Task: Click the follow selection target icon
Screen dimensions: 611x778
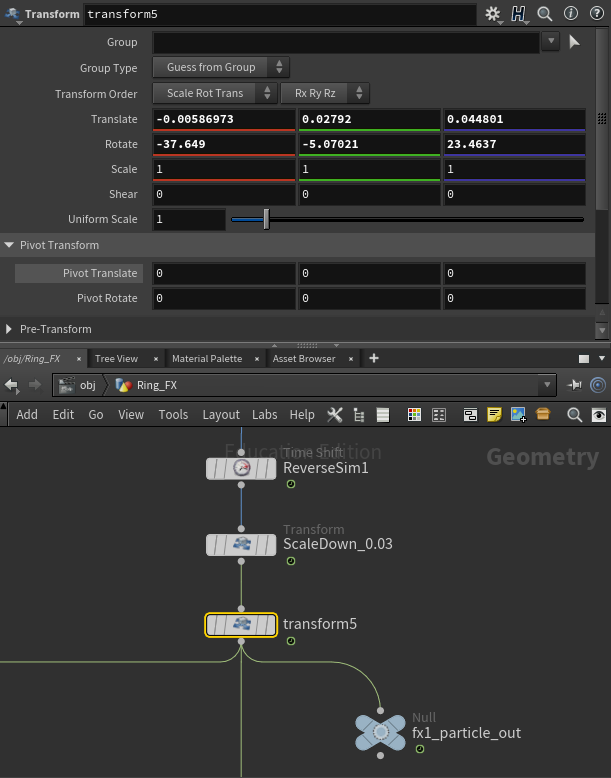Action: [x=598, y=385]
